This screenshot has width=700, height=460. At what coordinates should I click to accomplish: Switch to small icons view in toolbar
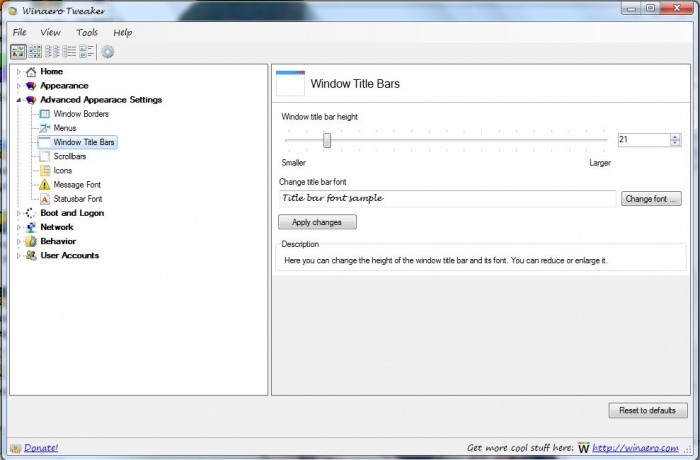[x=35, y=52]
